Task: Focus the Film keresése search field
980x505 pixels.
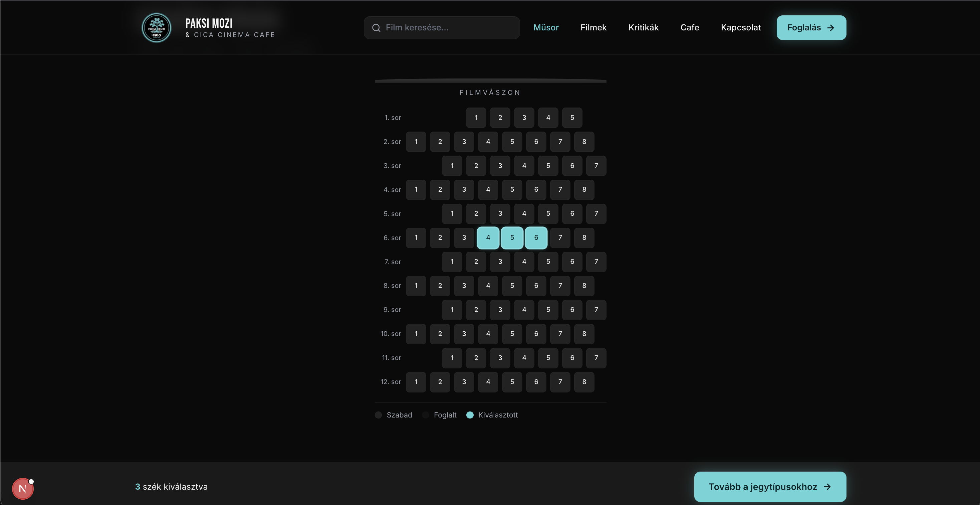Action: tap(441, 27)
